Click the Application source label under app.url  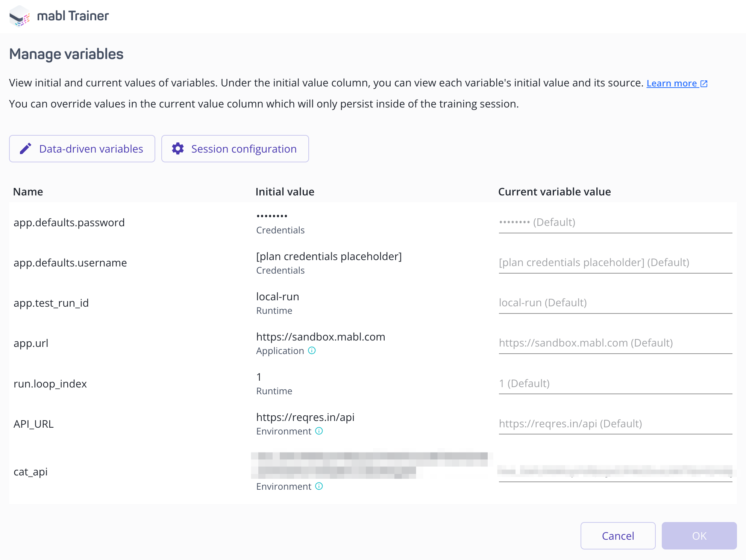(x=280, y=351)
